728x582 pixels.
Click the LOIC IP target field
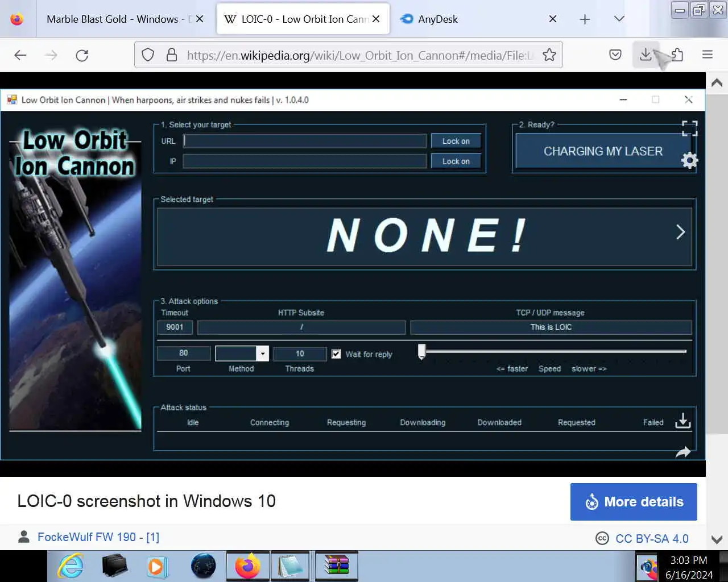pyautogui.click(x=305, y=161)
